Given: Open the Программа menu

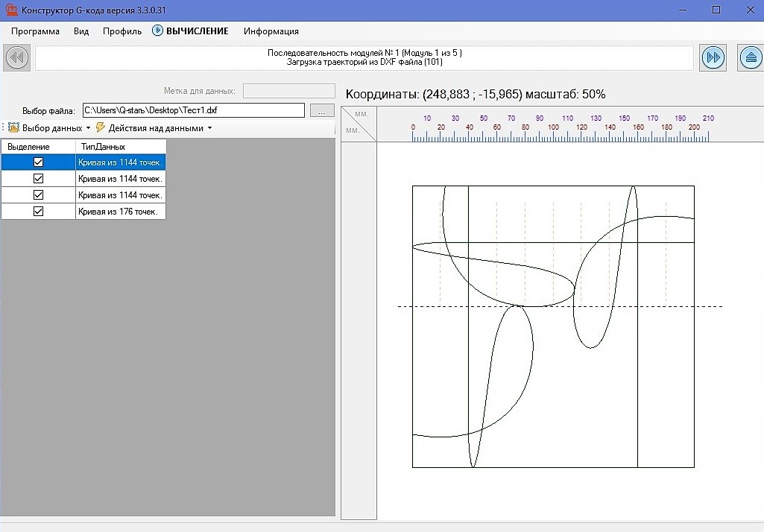Looking at the screenshot, I should point(35,31).
